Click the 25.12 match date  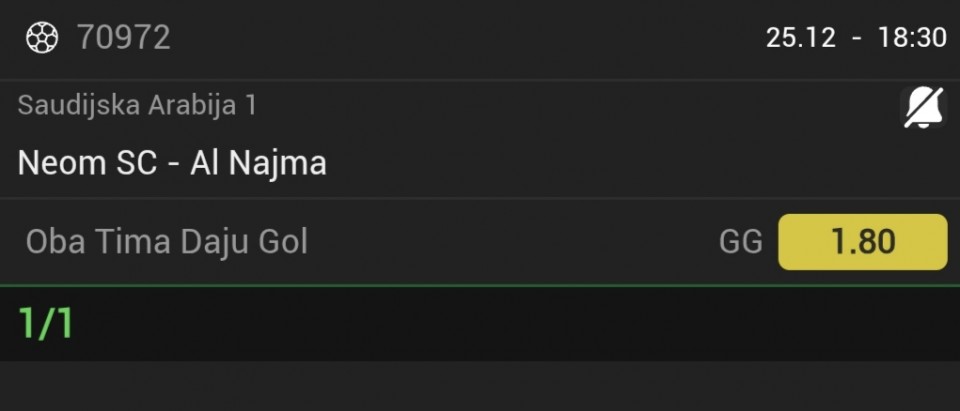click(800, 38)
